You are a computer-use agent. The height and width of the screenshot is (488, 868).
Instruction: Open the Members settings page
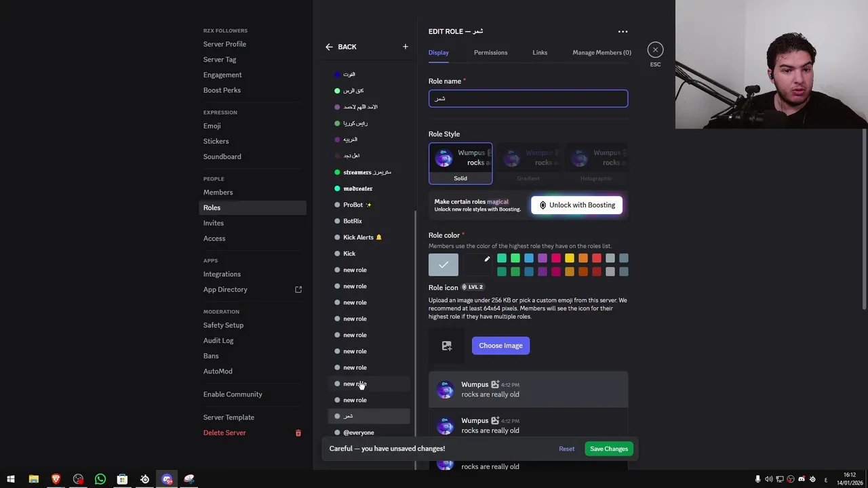coord(252,192)
